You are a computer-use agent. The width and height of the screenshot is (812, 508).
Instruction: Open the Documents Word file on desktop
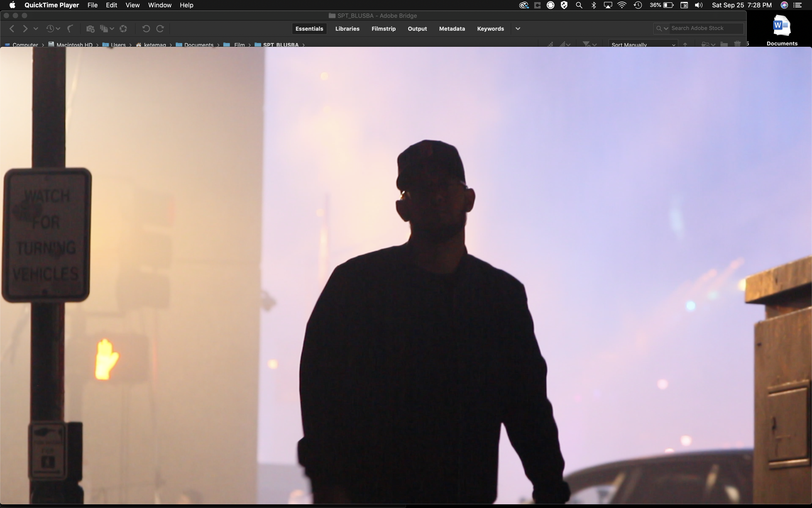(781, 26)
